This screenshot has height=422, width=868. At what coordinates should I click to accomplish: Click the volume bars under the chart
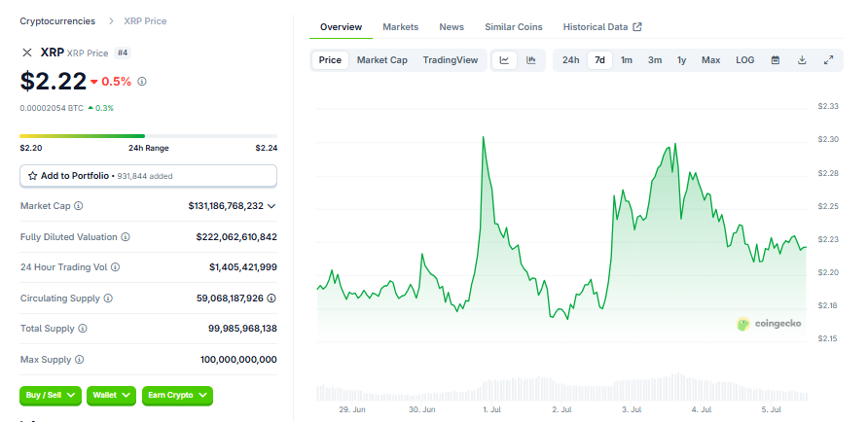pos(561,387)
